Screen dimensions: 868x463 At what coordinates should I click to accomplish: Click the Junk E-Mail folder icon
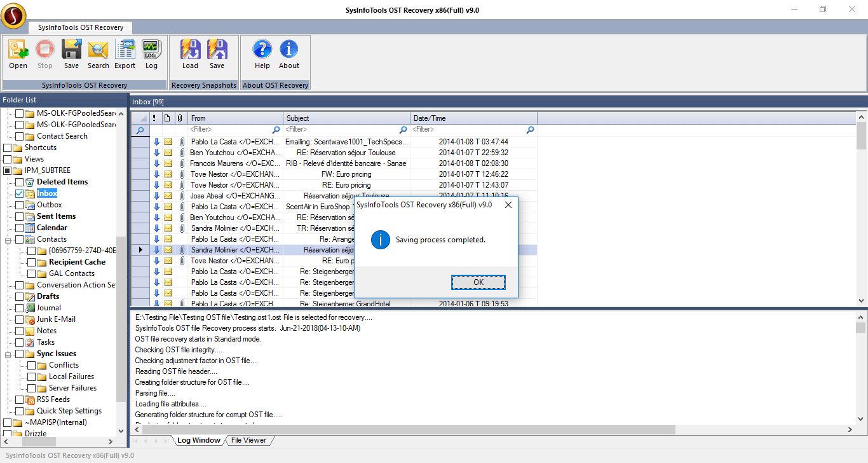[x=30, y=319]
